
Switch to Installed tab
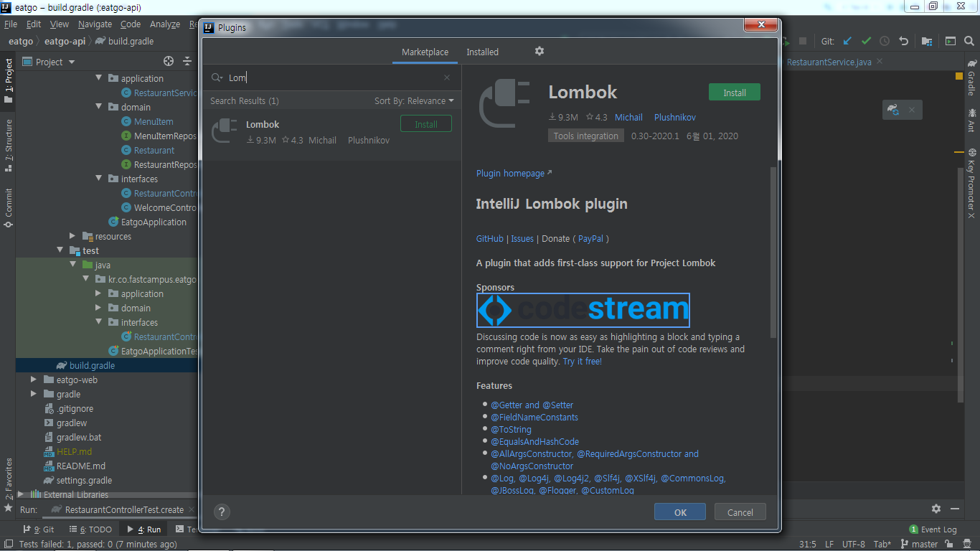(x=482, y=52)
